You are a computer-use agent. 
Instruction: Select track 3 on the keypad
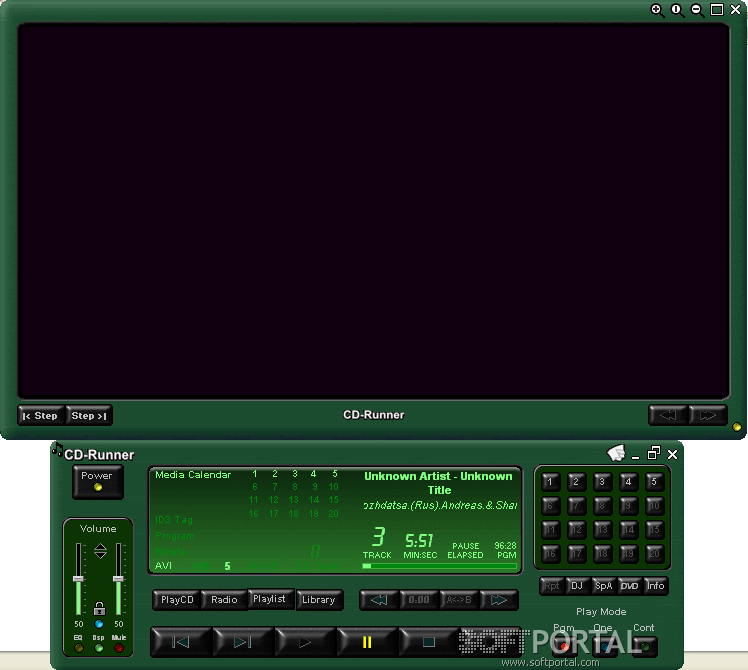(x=603, y=482)
